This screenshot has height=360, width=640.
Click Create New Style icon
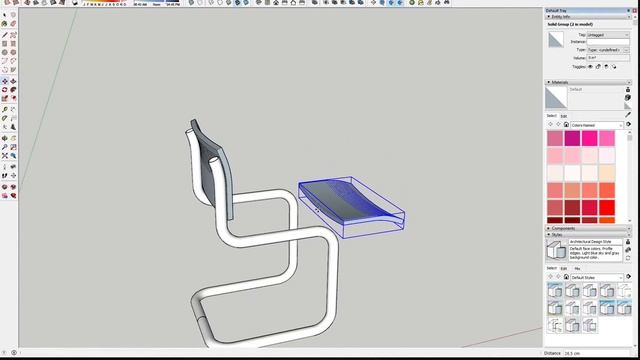(628, 250)
